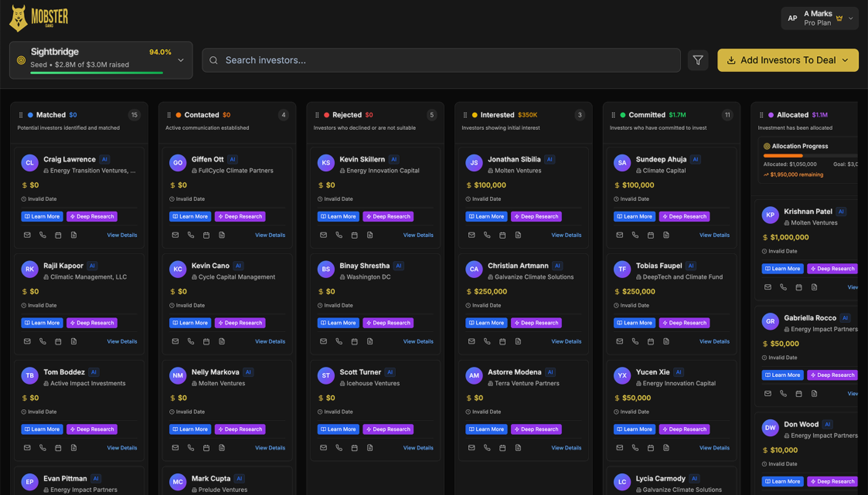Click the AI badge next to Rajil Kapoor

pos(92,266)
